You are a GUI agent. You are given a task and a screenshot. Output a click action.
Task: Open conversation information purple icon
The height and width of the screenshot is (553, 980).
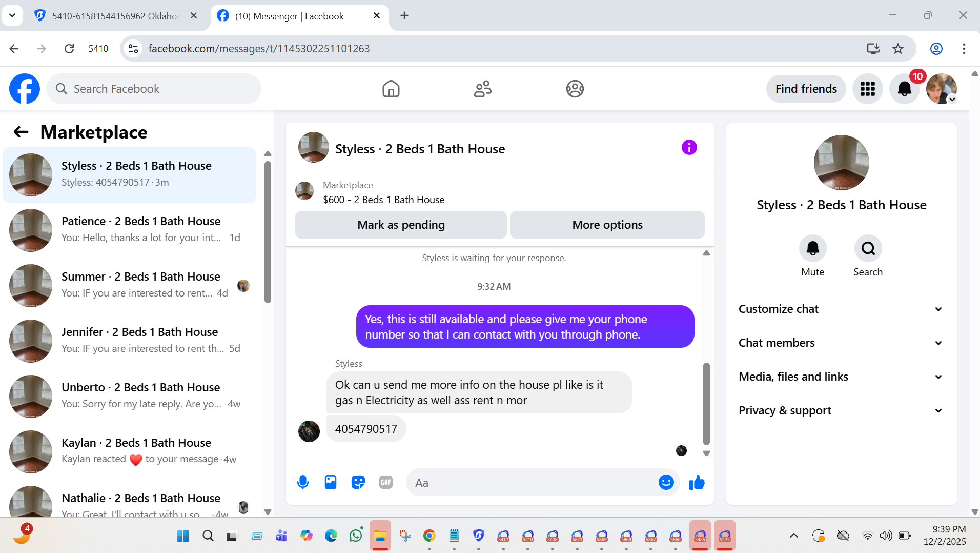pos(689,148)
